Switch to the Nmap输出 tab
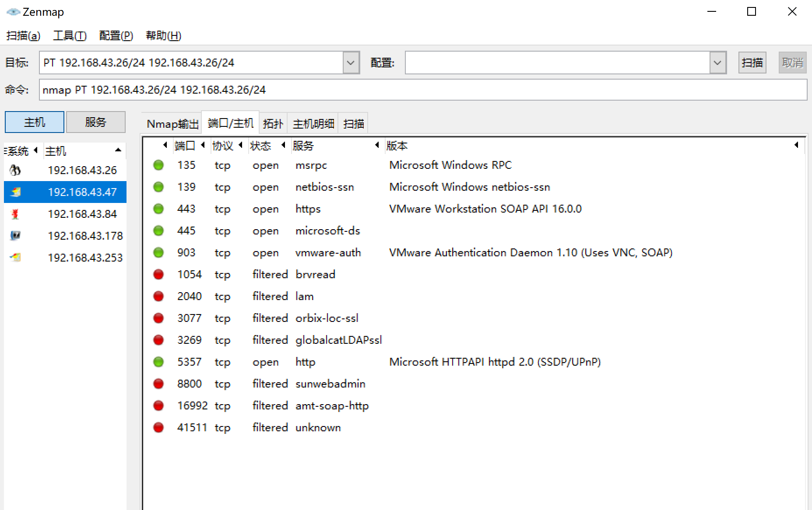This screenshot has width=812, height=510. tap(172, 124)
